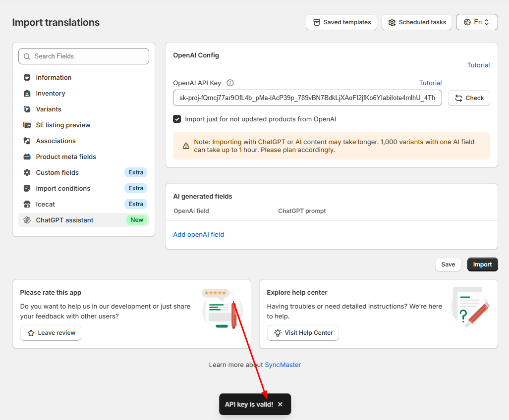Click the Import conditions icon

tap(27, 188)
